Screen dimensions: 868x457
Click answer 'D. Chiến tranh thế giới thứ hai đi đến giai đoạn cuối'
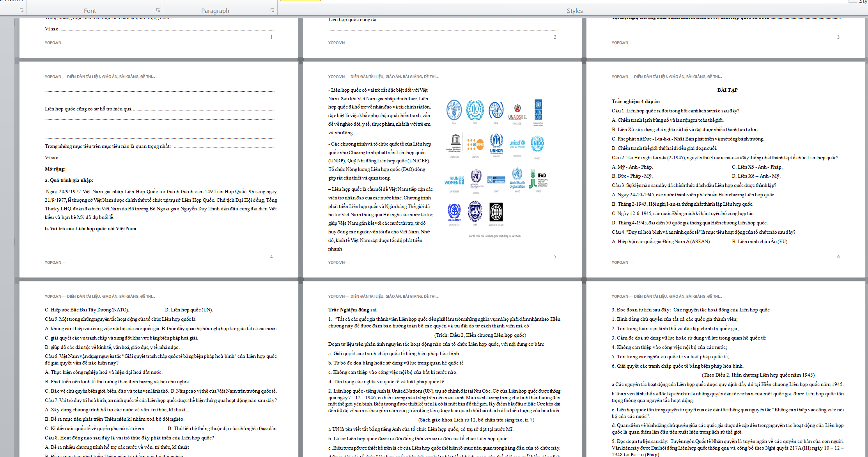[664, 148]
